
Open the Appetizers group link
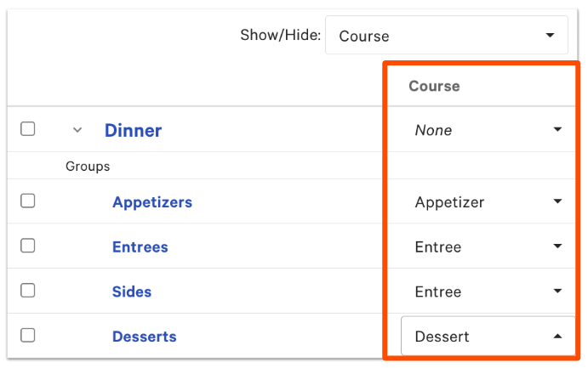coord(152,202)
